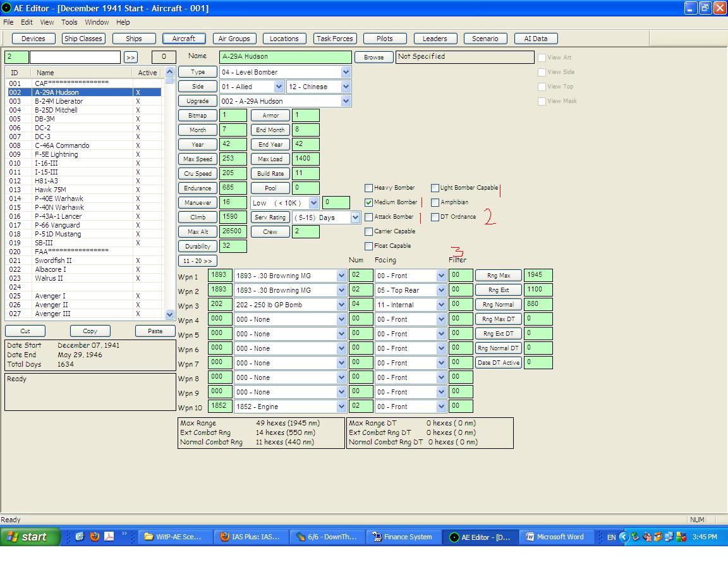Open the language bar EN indicator
Image resolution: width=728 pixels, height=569 pixels.
pyautogui.click(x=610, y=537)
